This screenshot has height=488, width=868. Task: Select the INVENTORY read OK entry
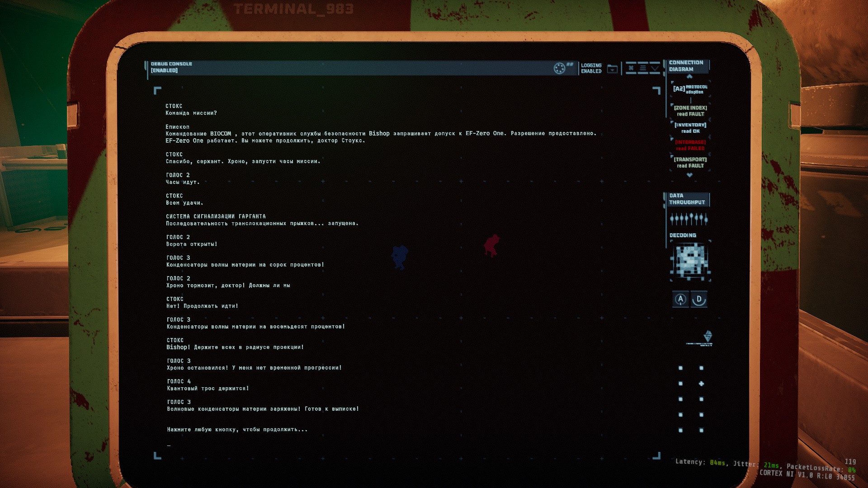[690, 128]
